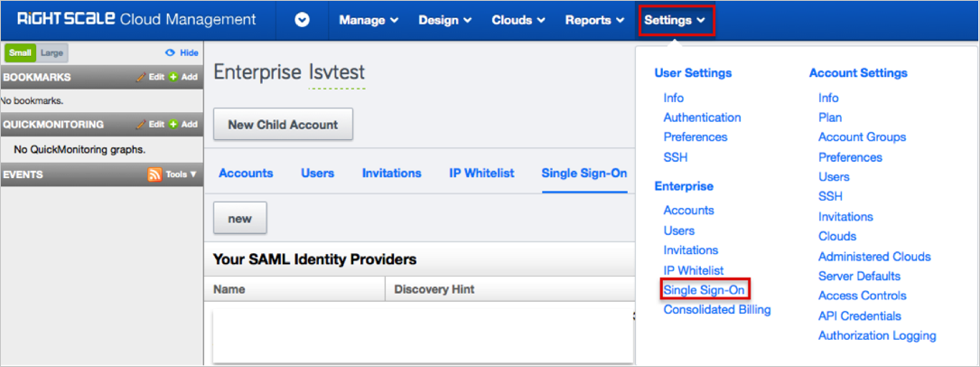Open the Reports menu
The height and width of the screenshot is (367, 980).
[594, 20]
